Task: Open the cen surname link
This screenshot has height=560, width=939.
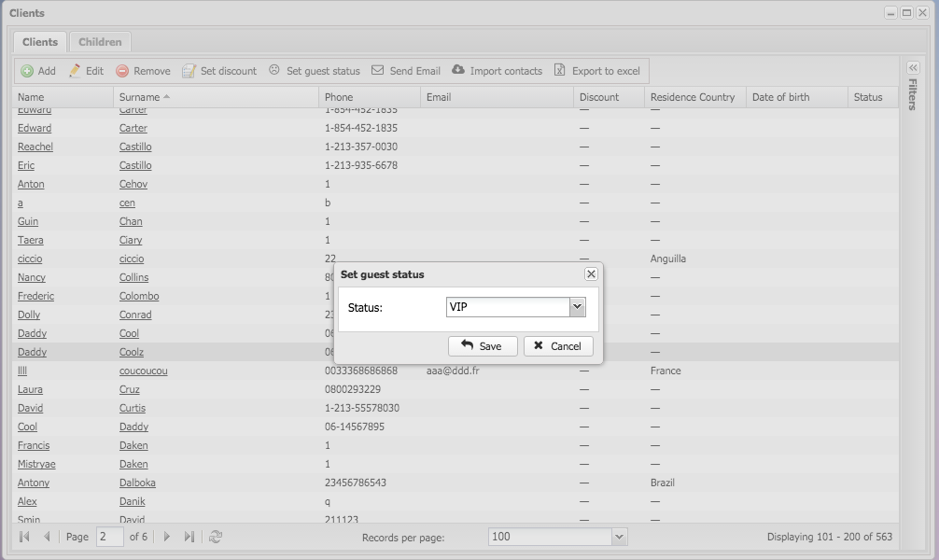Action: click(127, 203)
